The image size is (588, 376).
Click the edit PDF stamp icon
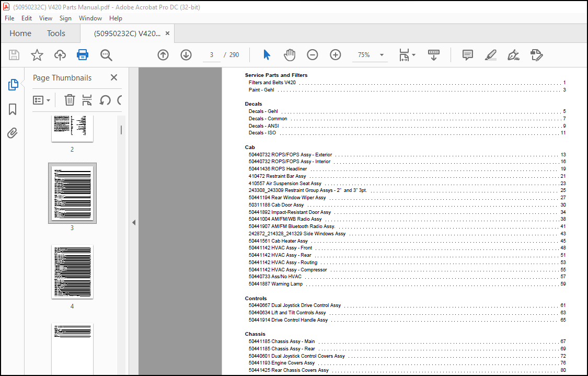(537, 55)
